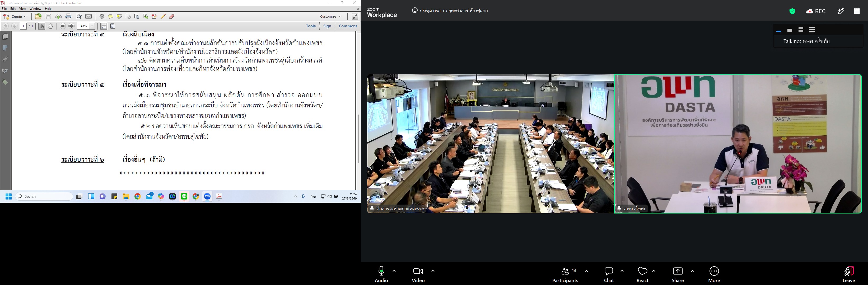This screenshot has height=285, width=868.
Task: Open a file with the Acrobat folder icon
Action: [38, 16]
